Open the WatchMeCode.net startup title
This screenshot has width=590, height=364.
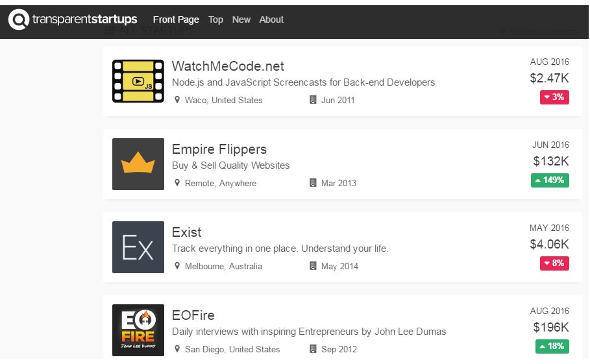click(228, 66)
